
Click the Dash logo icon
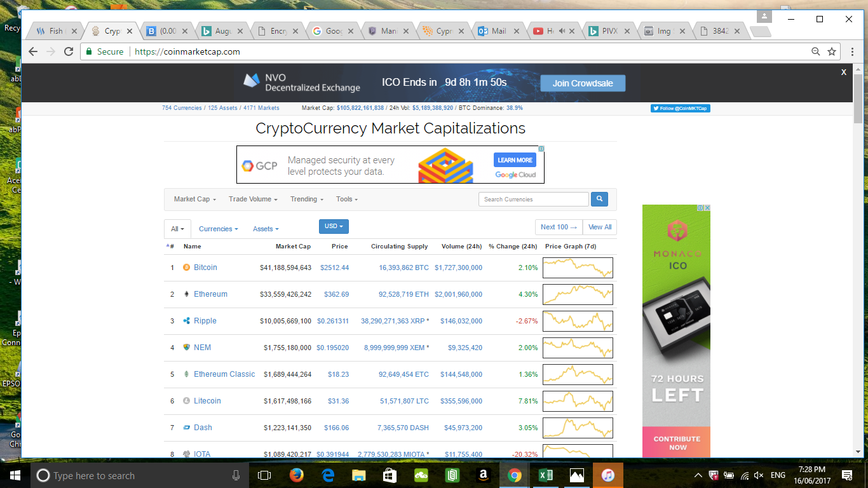point(186,428)
